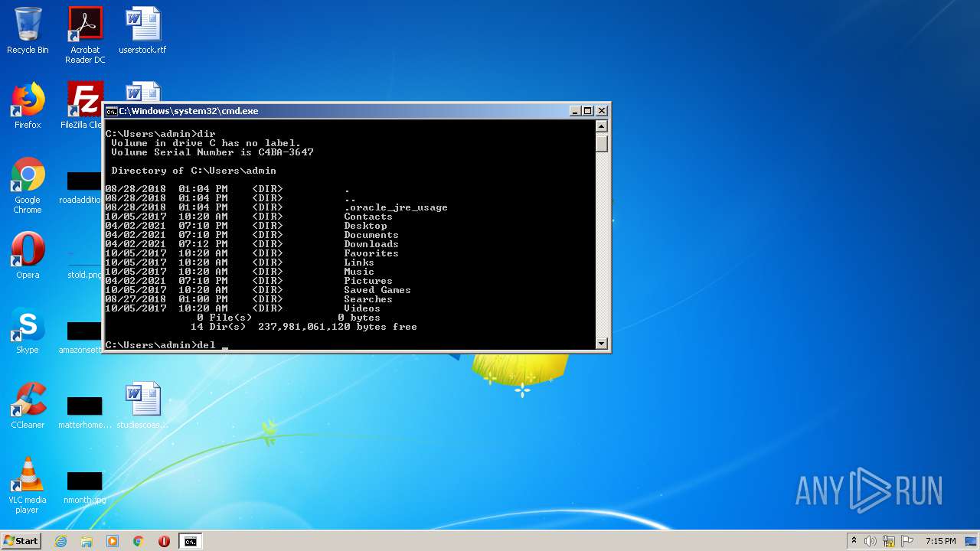
Task: Minimize the cmd.exe window
Action: tap(575, 111)
